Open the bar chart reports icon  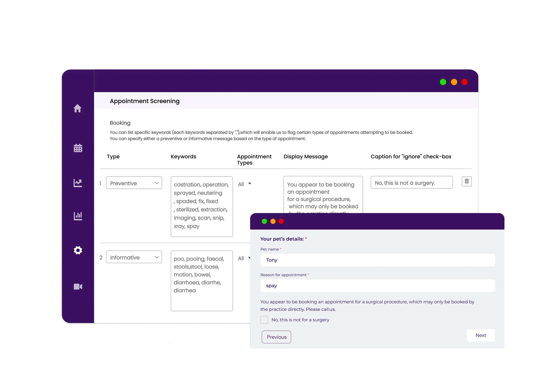78,216
